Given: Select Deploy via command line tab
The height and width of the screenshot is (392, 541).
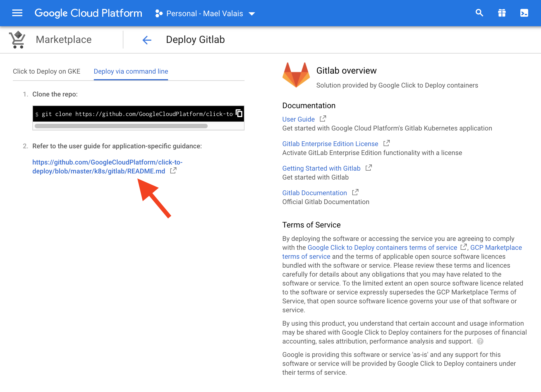Looking at the screenshot, I should pos(131,71).
